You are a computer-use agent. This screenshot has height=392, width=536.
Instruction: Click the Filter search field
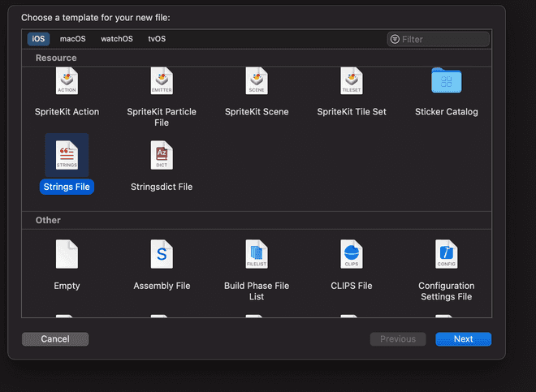444,39
